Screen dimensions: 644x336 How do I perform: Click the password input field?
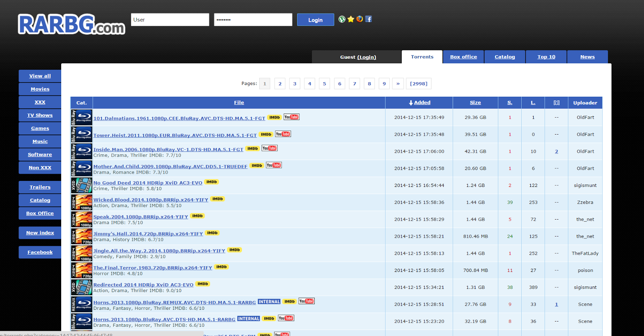[x=253, y=20]
